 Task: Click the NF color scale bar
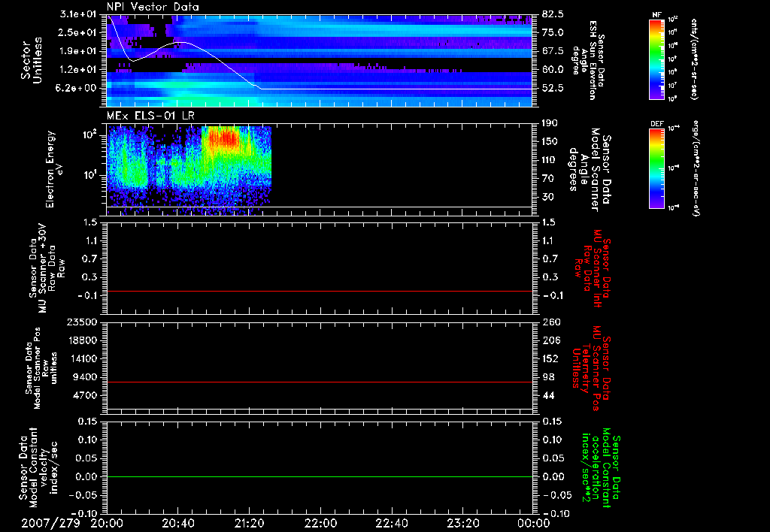657,59
